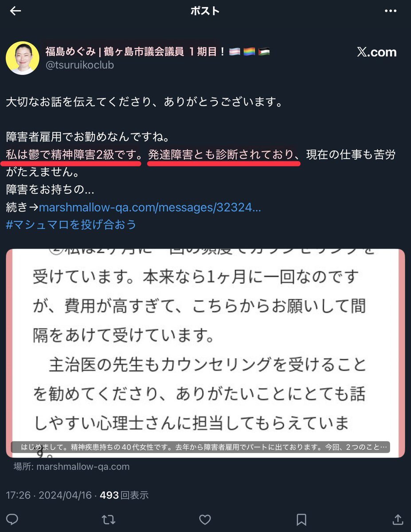Tap the share upload icon

(398, 519)
